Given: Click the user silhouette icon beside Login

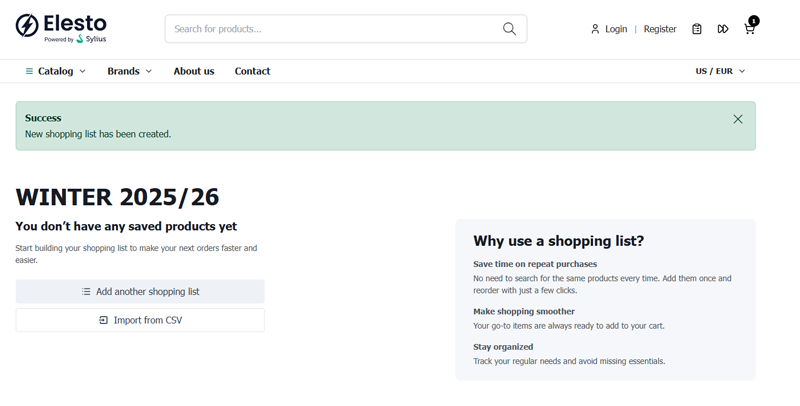Looking at the screenshot, I should tap(595, 29).
